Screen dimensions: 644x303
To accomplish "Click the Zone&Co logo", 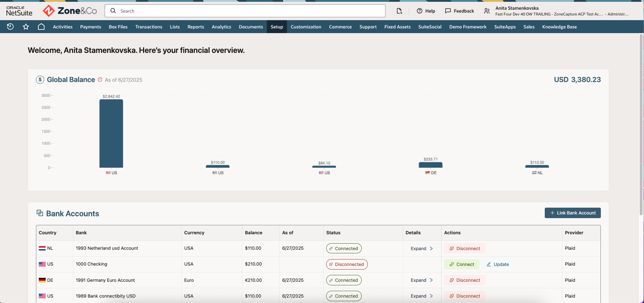I will (70, 11).
